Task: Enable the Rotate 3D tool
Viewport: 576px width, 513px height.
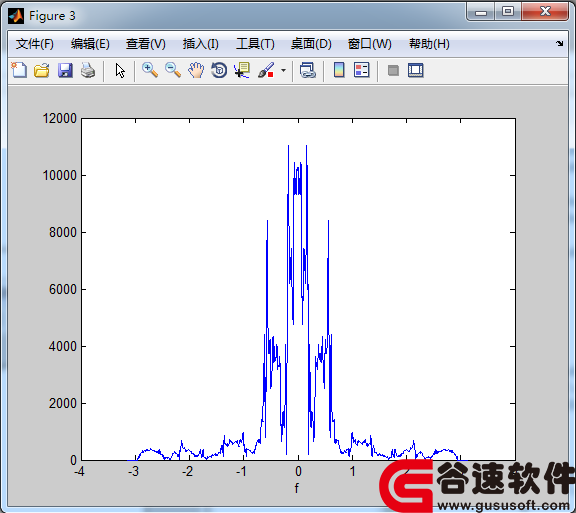Action: pos(219,70)
